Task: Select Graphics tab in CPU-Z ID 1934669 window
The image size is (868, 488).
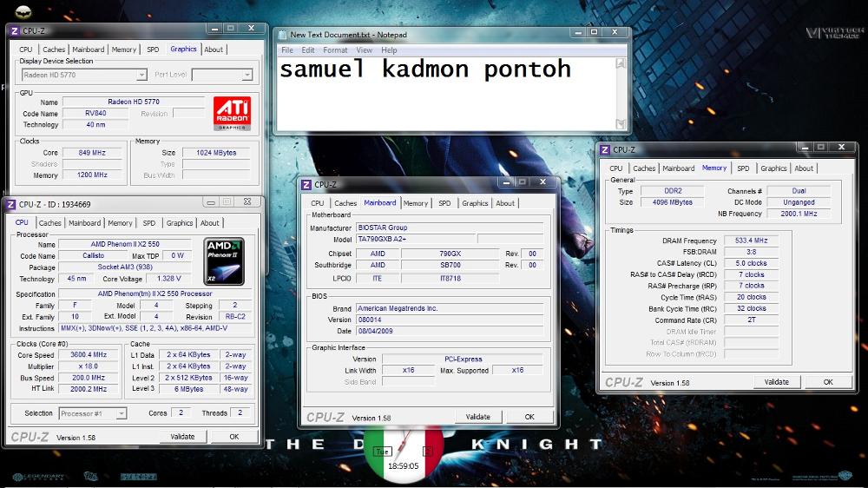Action: [x=180, y=222]
